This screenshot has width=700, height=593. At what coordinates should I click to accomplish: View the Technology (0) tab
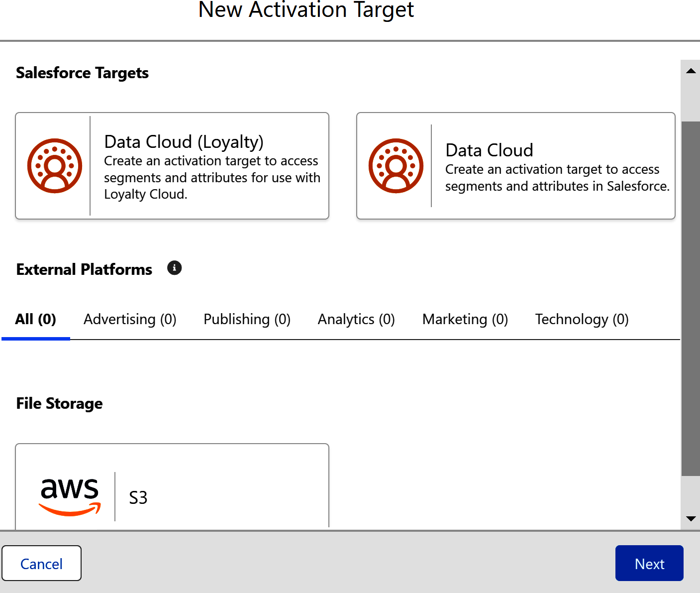582,319
